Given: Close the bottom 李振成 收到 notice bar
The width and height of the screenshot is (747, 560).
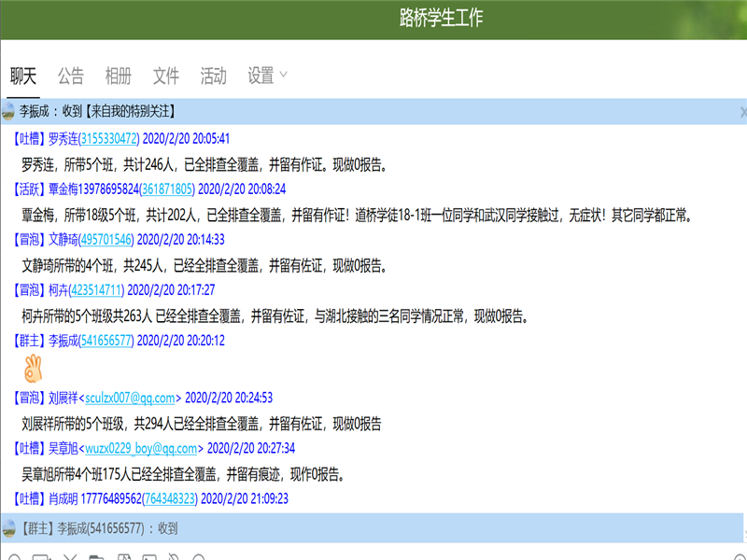Looking at the screenshot, I should coord(743,527).
